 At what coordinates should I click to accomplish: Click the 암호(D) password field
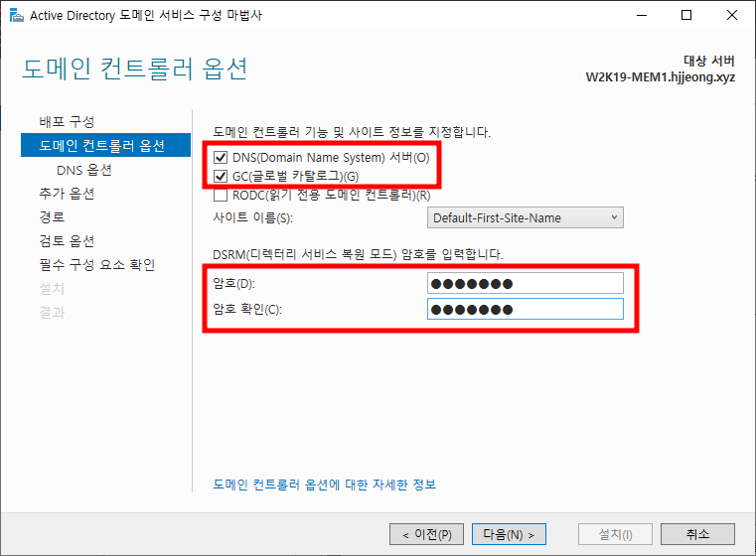click(x=526, y=283)
